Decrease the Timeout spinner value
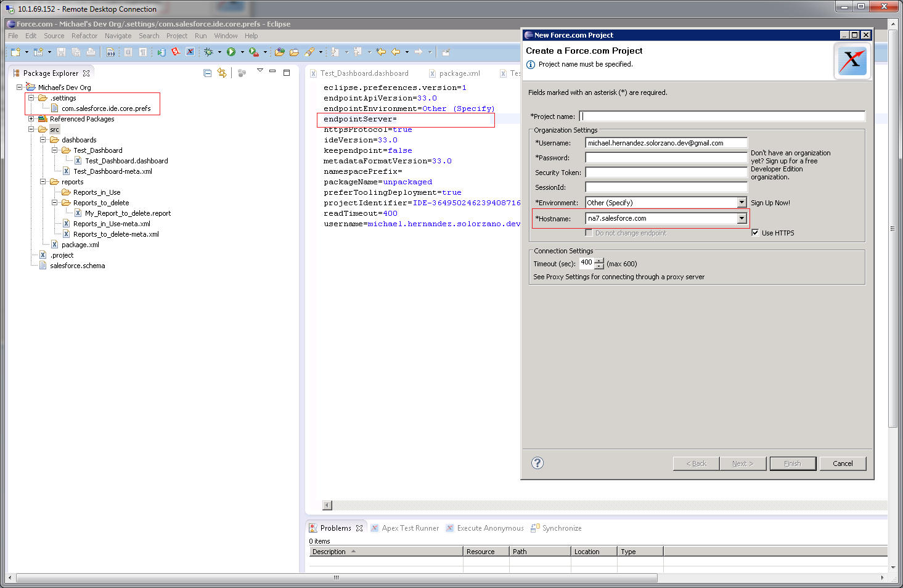Image resolution: width=903 pixels, height=588 pixels. coord(599,266)
